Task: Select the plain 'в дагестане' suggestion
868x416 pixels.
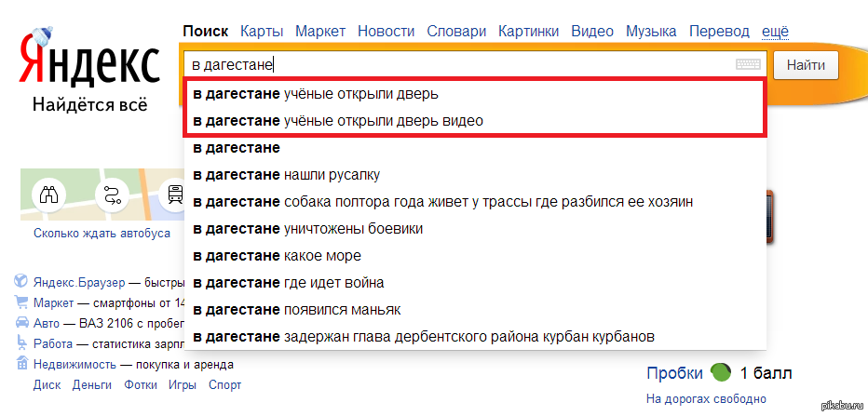Action: (476, 148)
